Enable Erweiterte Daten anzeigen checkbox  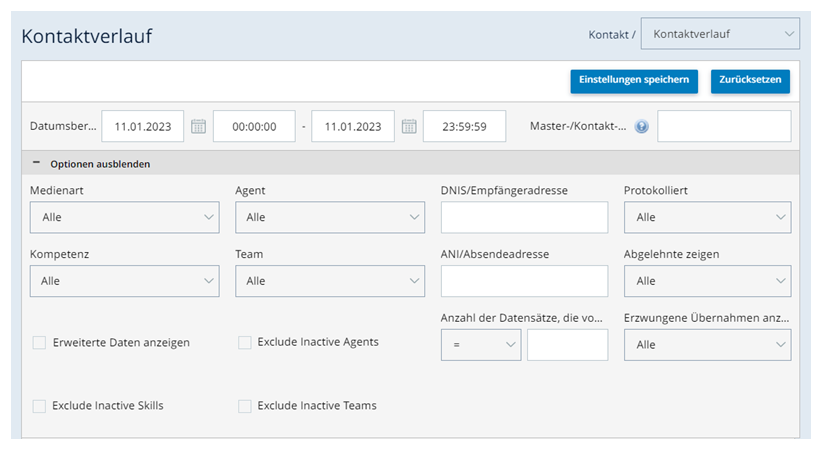point(39,343)
